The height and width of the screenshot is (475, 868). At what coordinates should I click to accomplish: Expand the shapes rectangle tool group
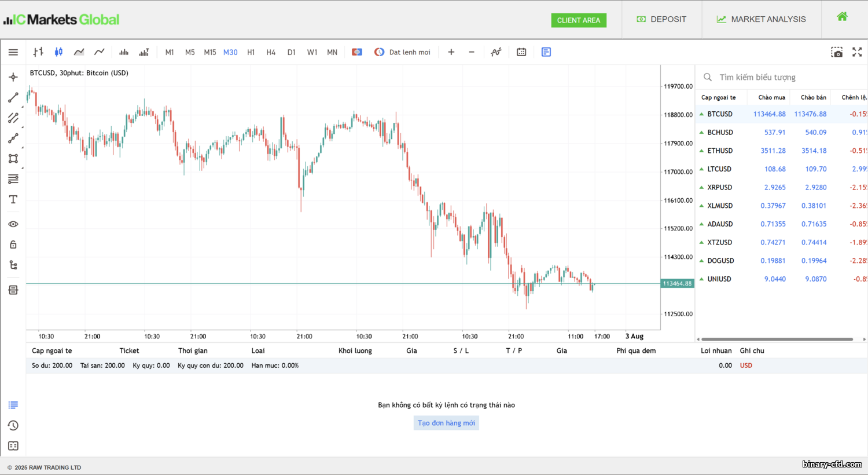[x=13, y=159]
